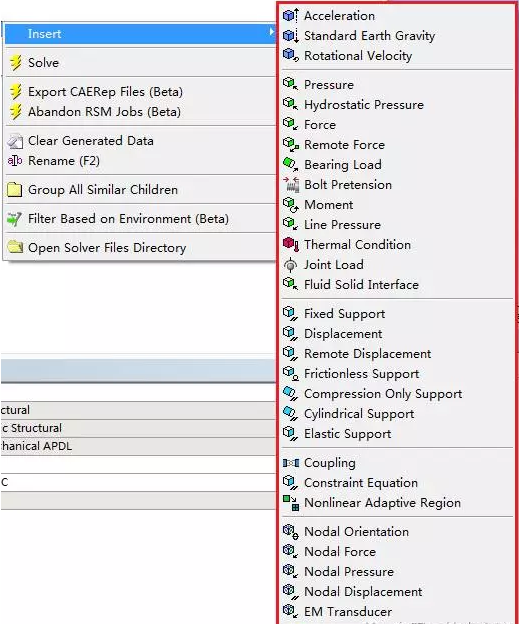This screenshot has height=624, width=519.
Task: Click the Solve lightning bolt icon
Action: tap(16, 62)
